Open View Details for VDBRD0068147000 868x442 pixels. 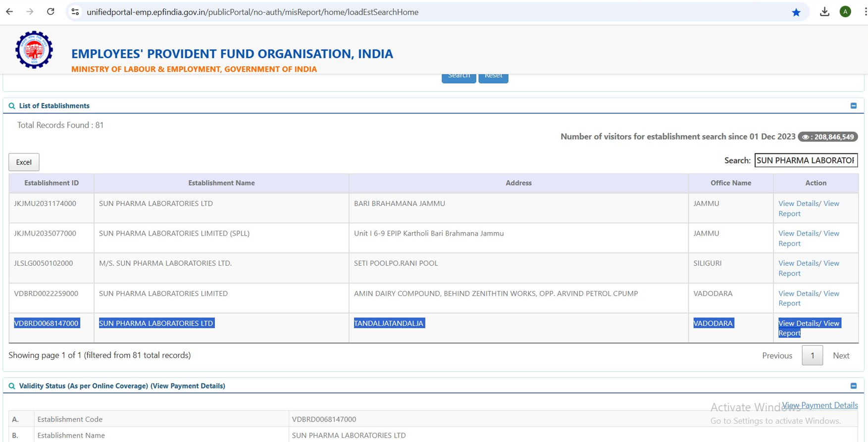click(x=799, y=323)
